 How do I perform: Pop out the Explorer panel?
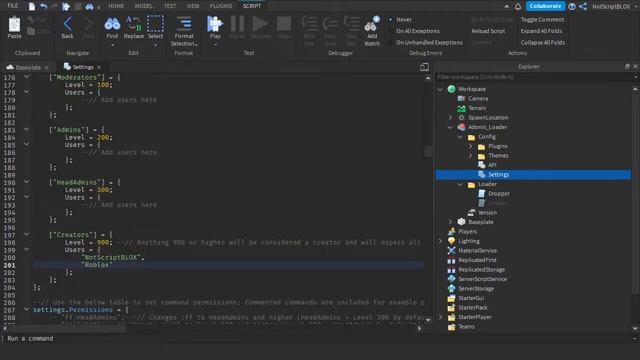click(627, 67)
